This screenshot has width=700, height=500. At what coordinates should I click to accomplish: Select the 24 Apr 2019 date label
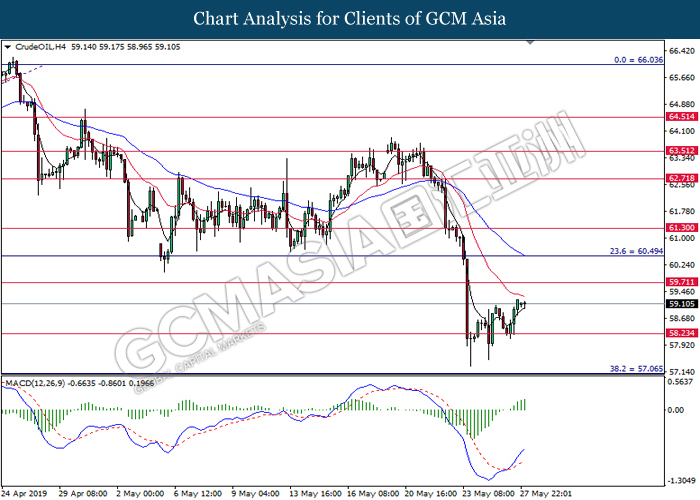pos(25,493)
